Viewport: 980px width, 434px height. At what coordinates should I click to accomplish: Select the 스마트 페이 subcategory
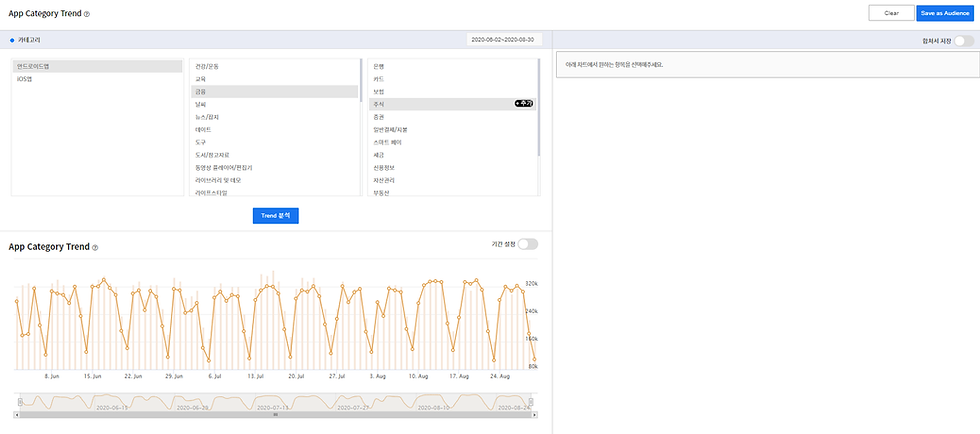(452, 142)
